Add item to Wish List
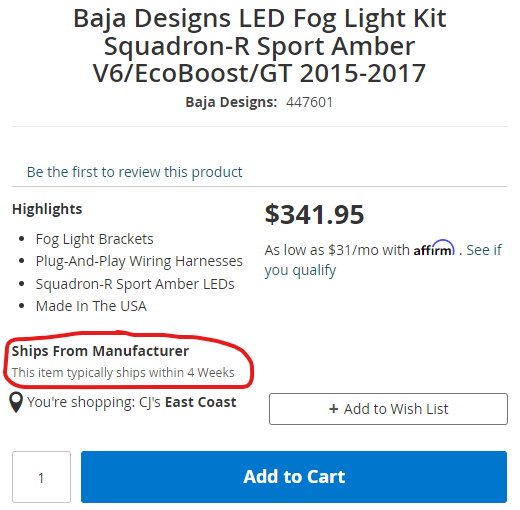This screenshot has width=520, height=510. 388,409
